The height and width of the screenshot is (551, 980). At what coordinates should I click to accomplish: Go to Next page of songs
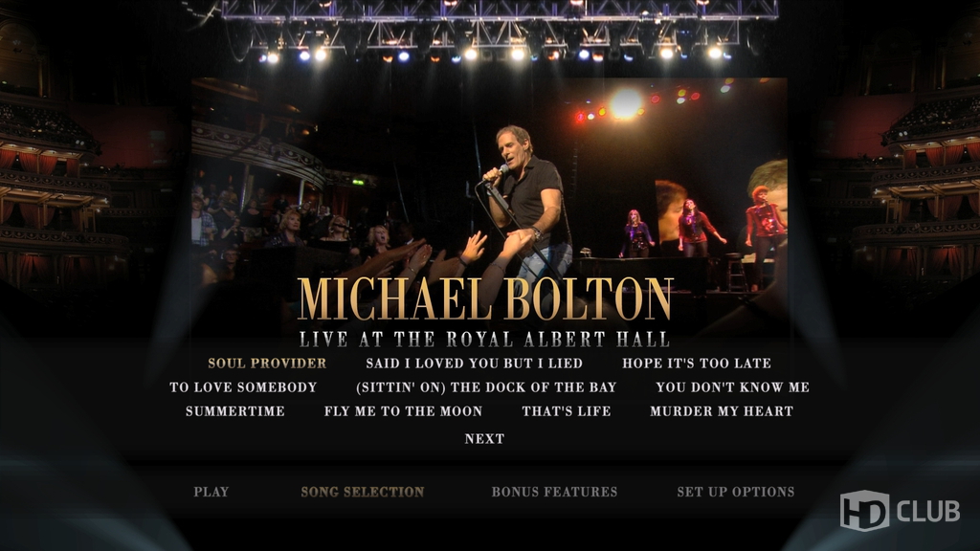tap(484, 438)
